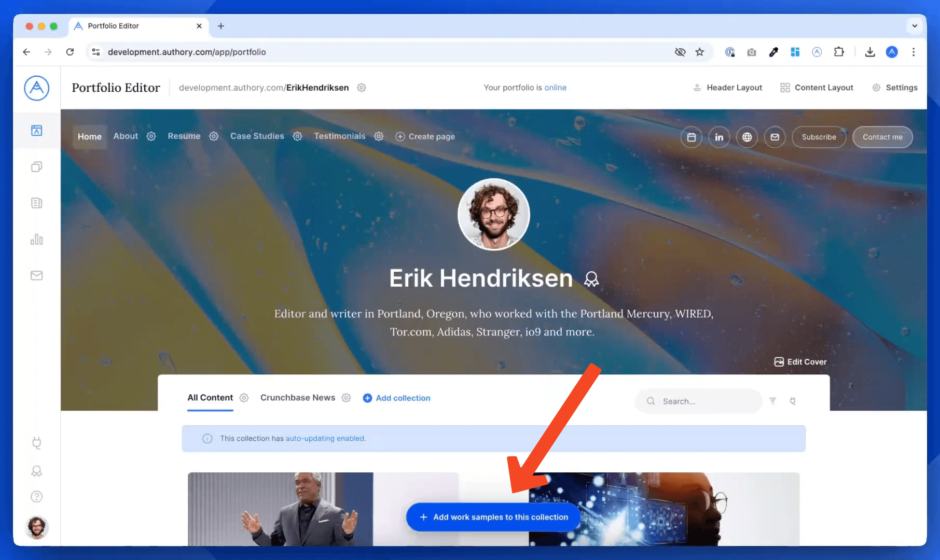Reload the current page

click(x=70, y=52)
